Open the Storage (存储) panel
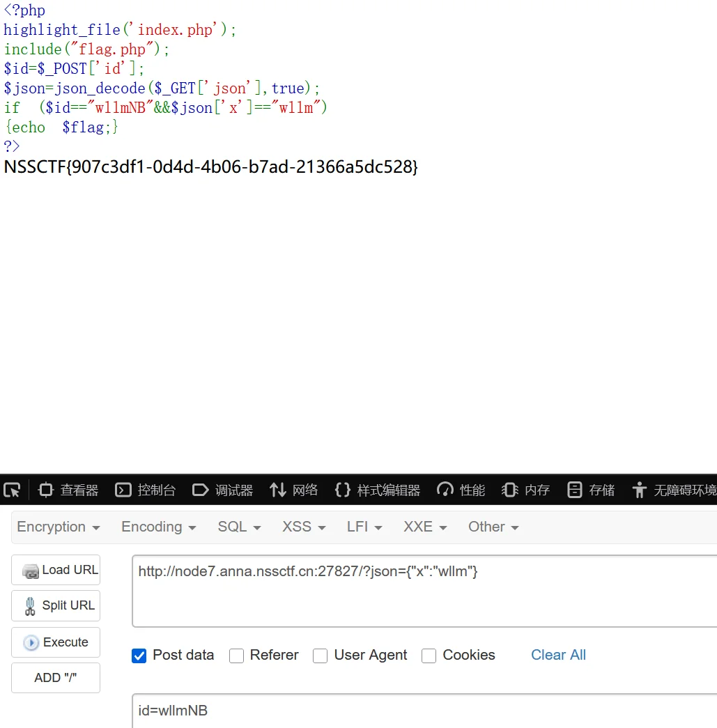Viewport: 717px width, 728px height. [591, 490]
